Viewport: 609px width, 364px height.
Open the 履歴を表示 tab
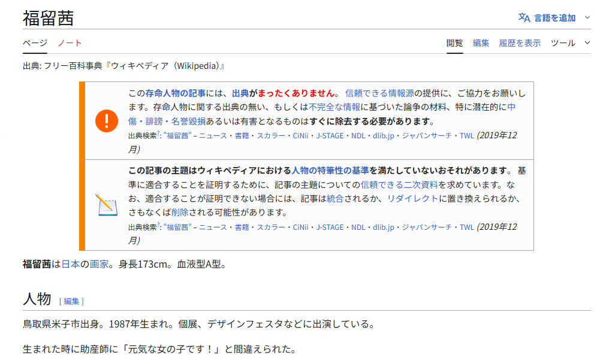(520, 43)
